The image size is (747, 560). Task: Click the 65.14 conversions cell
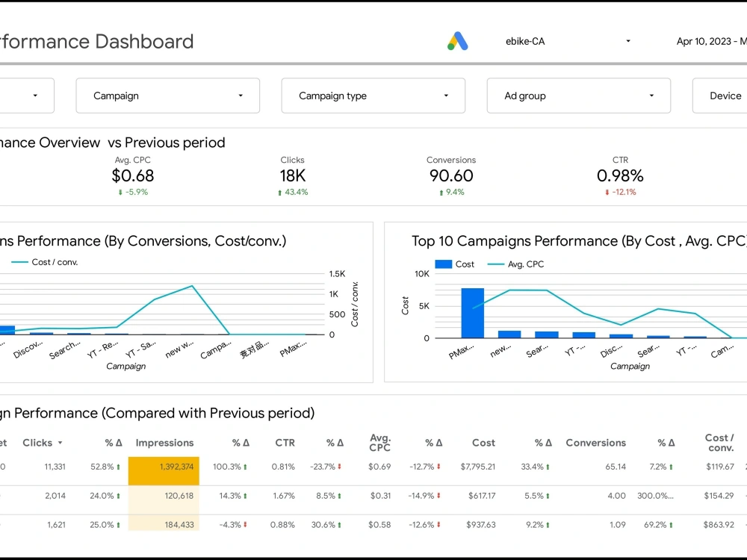click(616, 467)
